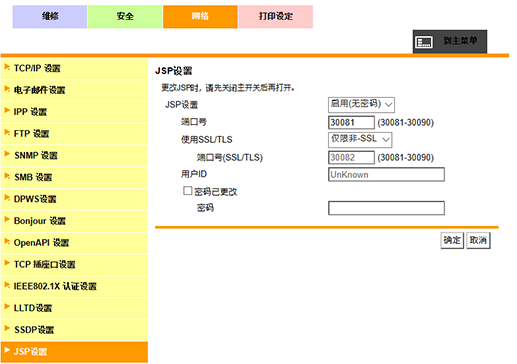Open IEEE802.1X 认证设置 in sidebar

[74, 286]
